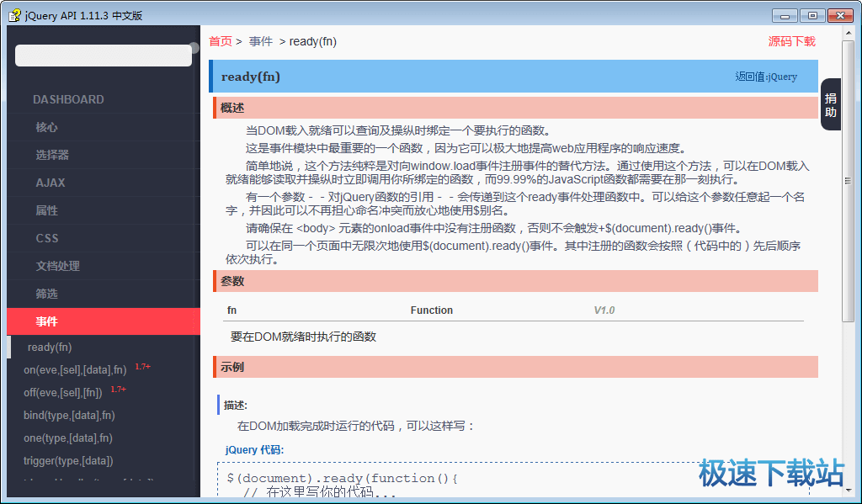Go to 首页 breadcrumb link
The image size is (862, 504).
(x=221, y=42)
